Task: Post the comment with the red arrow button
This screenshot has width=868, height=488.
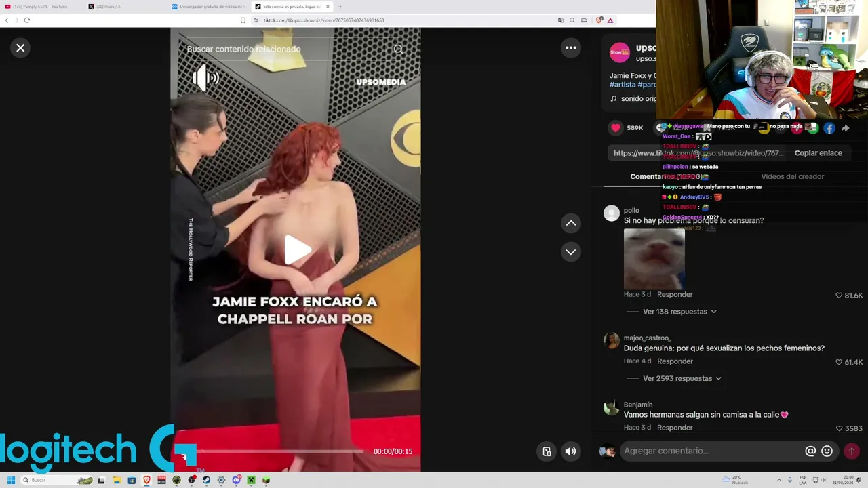Action: pos(852,451)
